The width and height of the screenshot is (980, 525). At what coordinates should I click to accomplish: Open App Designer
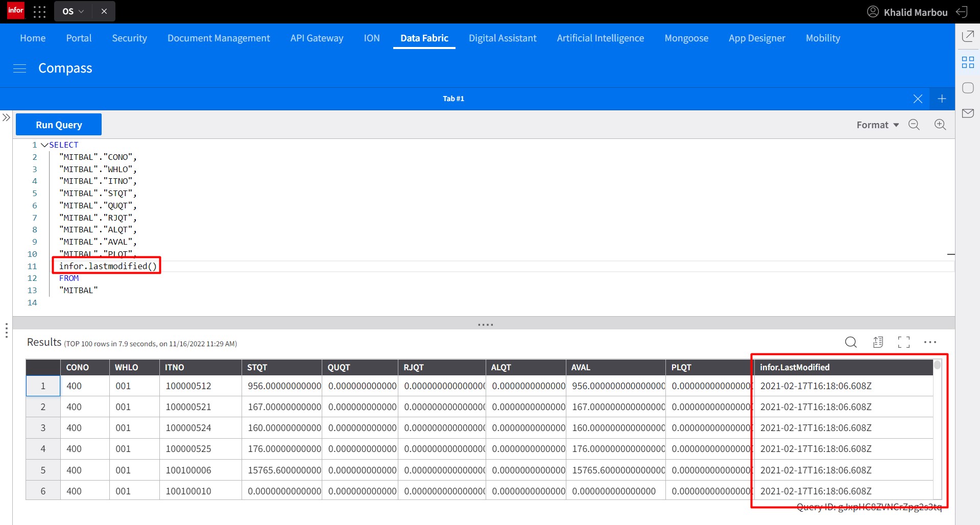point(757,38)
